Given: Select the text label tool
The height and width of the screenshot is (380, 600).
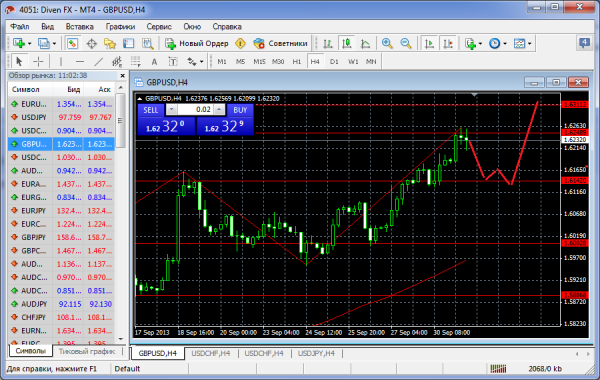Looking at the screenshot, I should [173, 62].
